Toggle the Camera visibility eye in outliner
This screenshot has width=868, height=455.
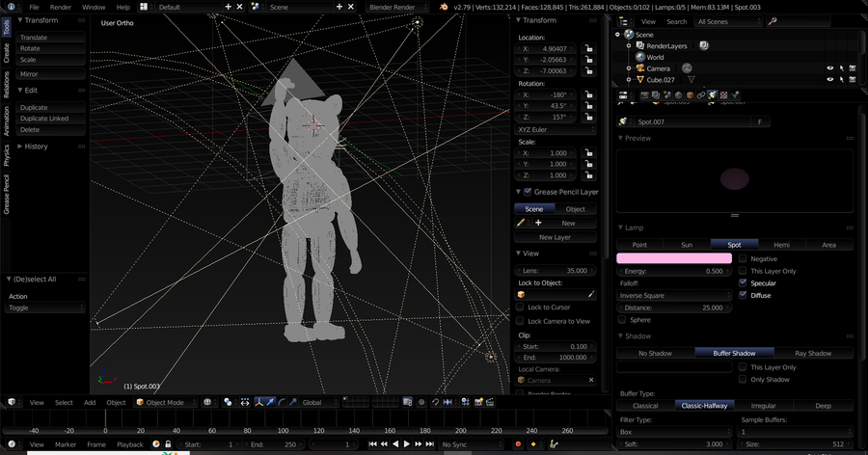pos(829,68)
